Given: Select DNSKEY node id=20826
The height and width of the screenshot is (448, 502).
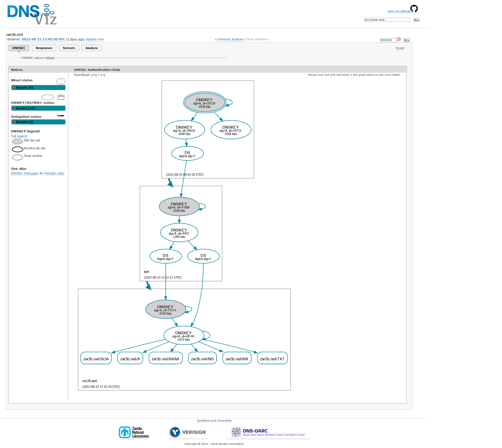Looking at the screenshot, I should point(185,130).
